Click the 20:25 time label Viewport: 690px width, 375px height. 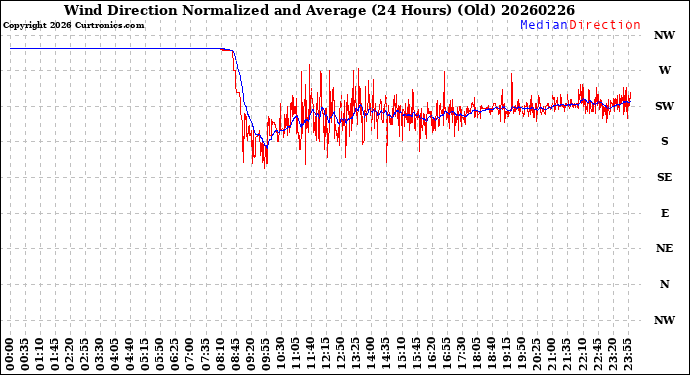coord(536,354)
